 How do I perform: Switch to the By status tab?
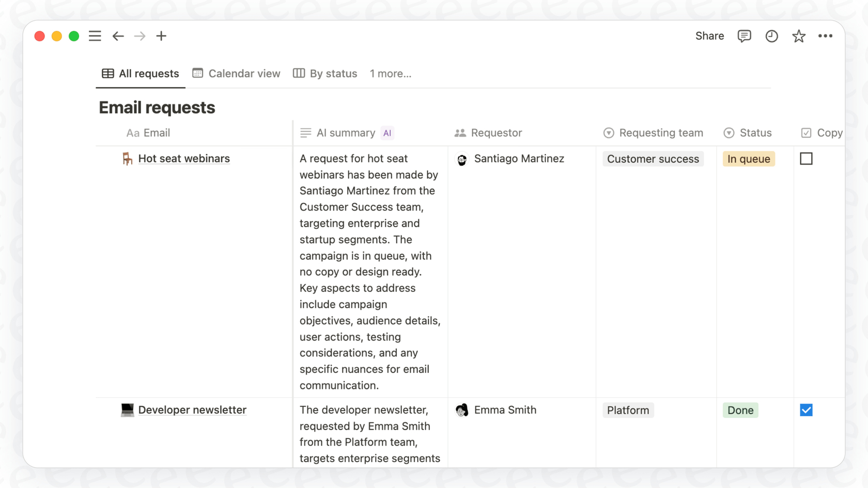326,74
